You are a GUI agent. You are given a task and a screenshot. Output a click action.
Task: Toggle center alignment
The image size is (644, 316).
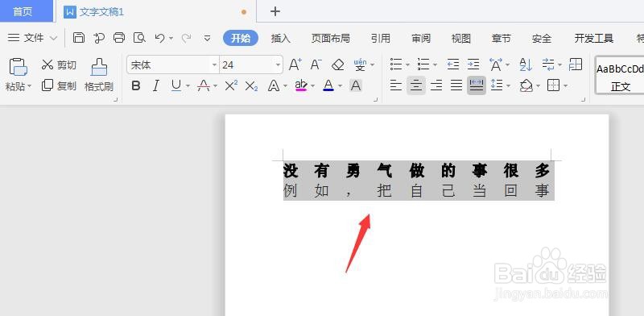[x=416, y=85]
